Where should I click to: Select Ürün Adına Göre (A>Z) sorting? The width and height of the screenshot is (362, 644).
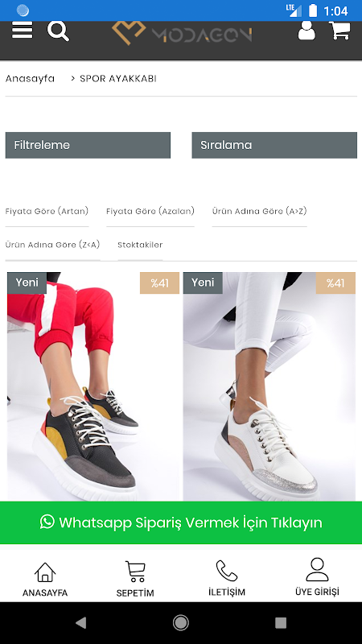pyautogui.click(x=259, y=212)
